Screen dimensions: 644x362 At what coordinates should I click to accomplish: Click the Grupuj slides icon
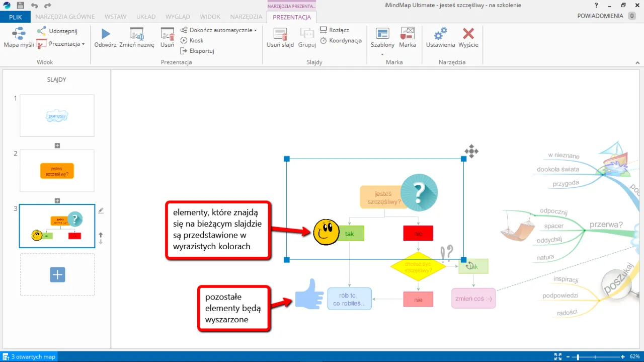click(x=307, y=34)
